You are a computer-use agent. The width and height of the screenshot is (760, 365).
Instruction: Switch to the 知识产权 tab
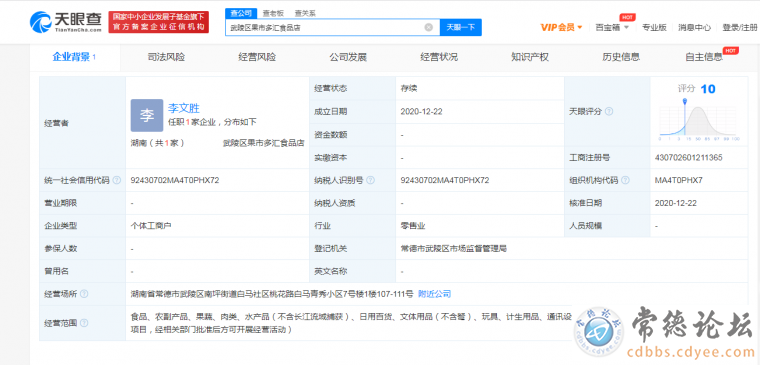point(530,57)
